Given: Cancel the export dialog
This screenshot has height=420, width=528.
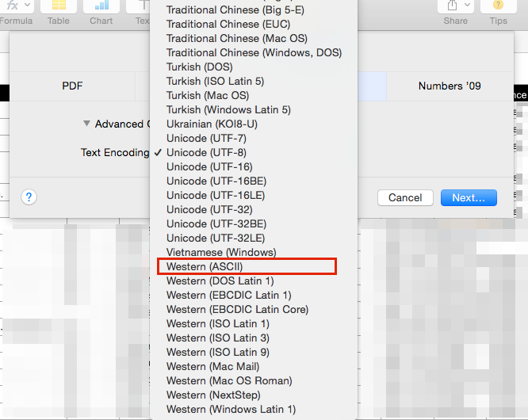Looking at the screenshot, I should click(405, 197).
